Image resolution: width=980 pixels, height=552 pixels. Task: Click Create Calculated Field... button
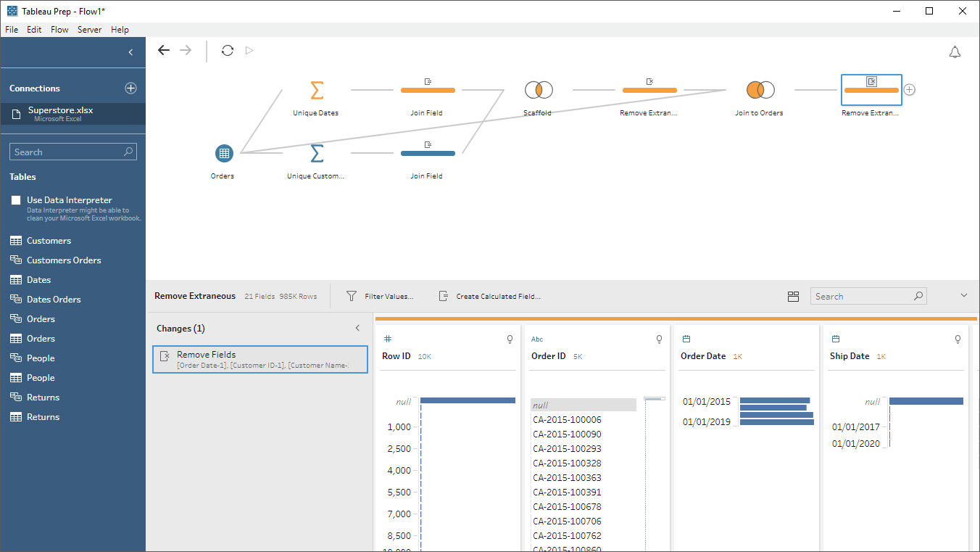[x=490, y=296]
